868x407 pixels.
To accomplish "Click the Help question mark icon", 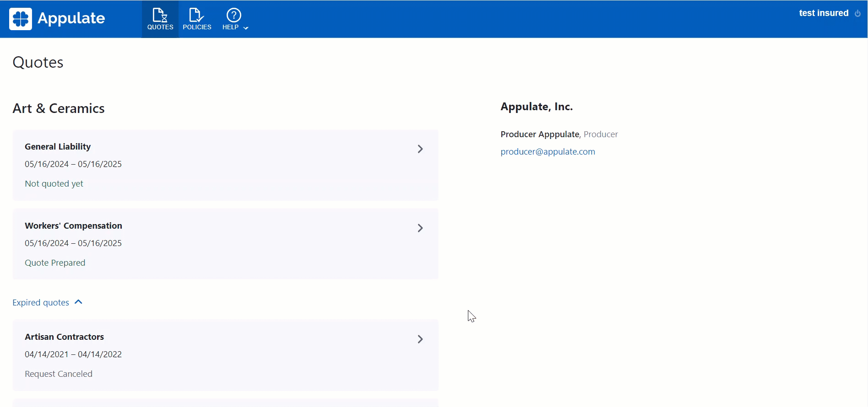I will tap(233, 15).
